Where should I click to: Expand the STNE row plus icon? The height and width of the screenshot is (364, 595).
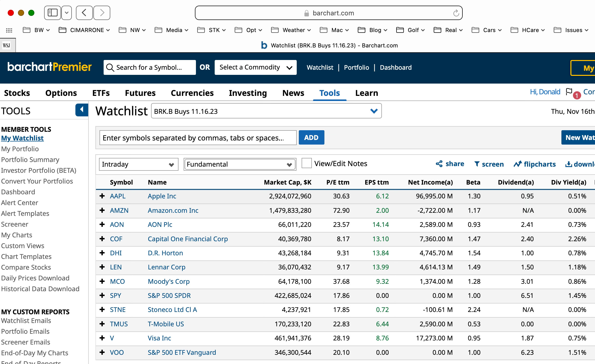(102, 310)
